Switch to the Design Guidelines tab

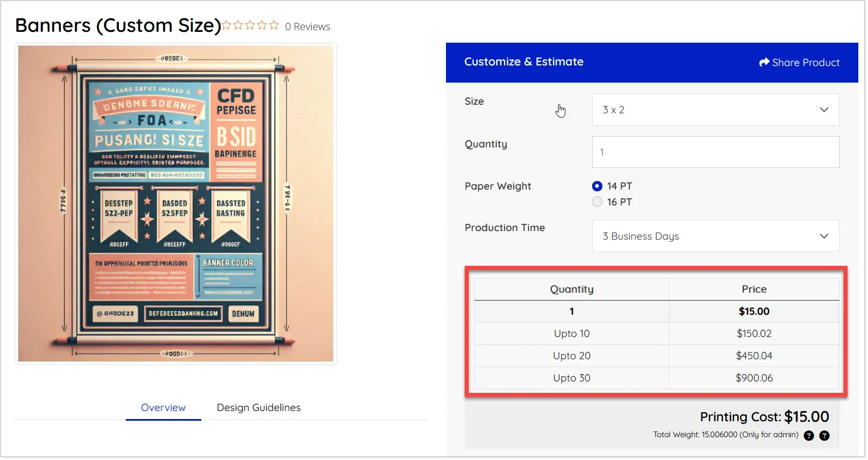[259, 408]
